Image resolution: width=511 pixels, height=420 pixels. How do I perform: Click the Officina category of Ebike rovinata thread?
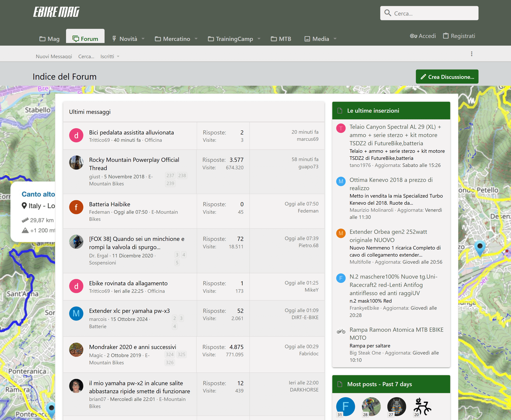156,291
